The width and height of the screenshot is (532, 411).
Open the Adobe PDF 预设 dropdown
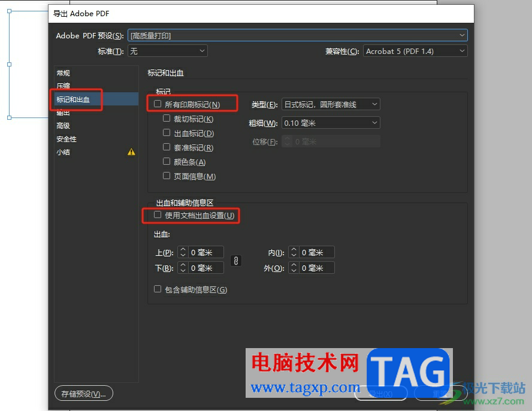(298, 35)
